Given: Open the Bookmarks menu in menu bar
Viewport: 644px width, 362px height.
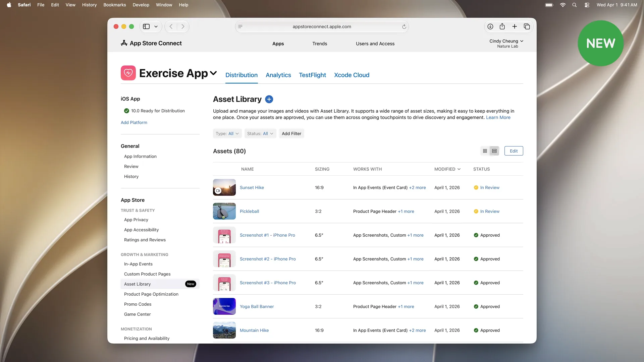Looking at the screenshot, I should (115, 5).
